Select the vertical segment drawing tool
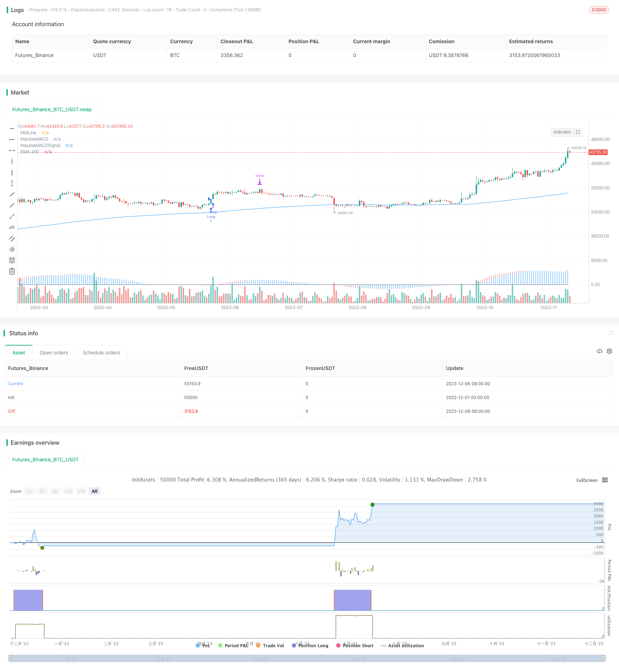The height and width of the screenshot is (672, 619). [x=12, y=183]
